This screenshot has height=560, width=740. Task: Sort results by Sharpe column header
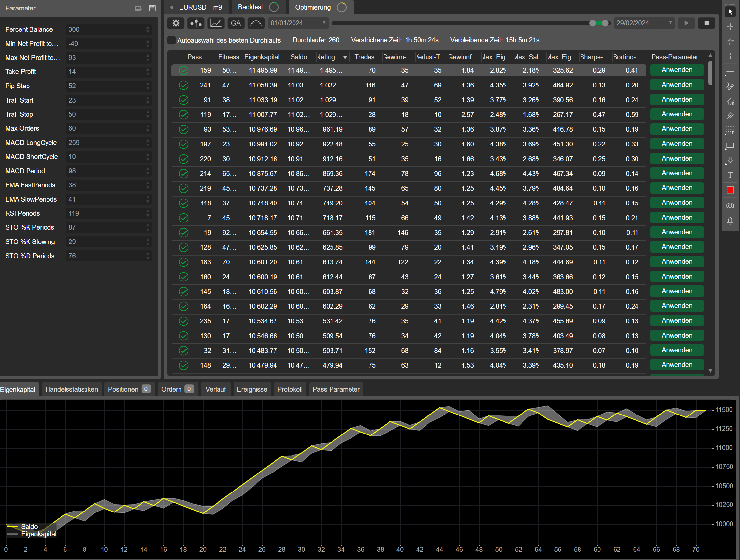click(595, 57)
